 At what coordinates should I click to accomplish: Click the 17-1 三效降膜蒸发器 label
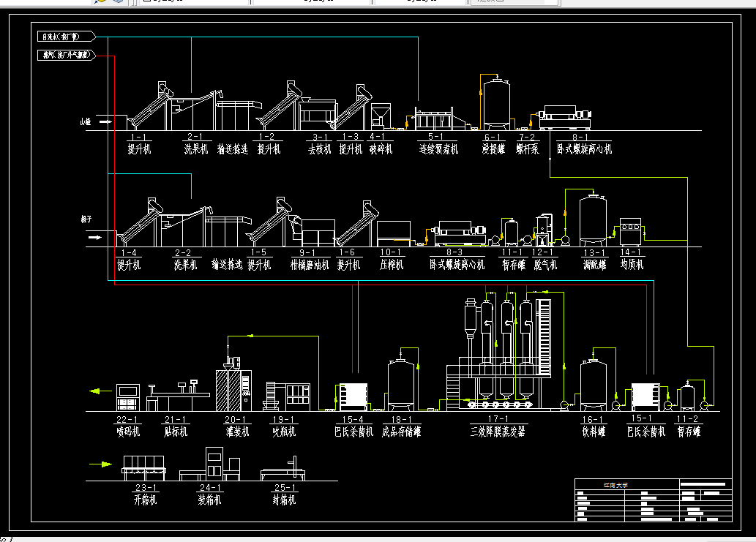pyautogui.click(x=498, y=426)
